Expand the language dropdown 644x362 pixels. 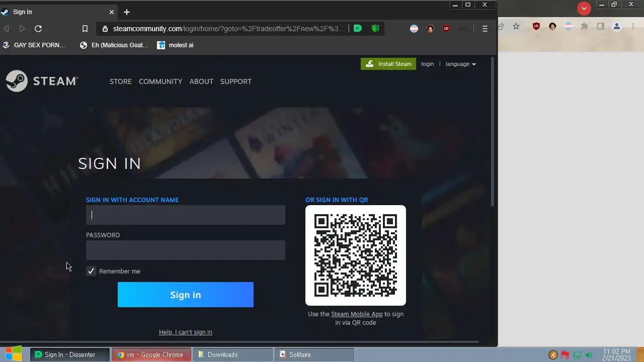click(460, 64)
